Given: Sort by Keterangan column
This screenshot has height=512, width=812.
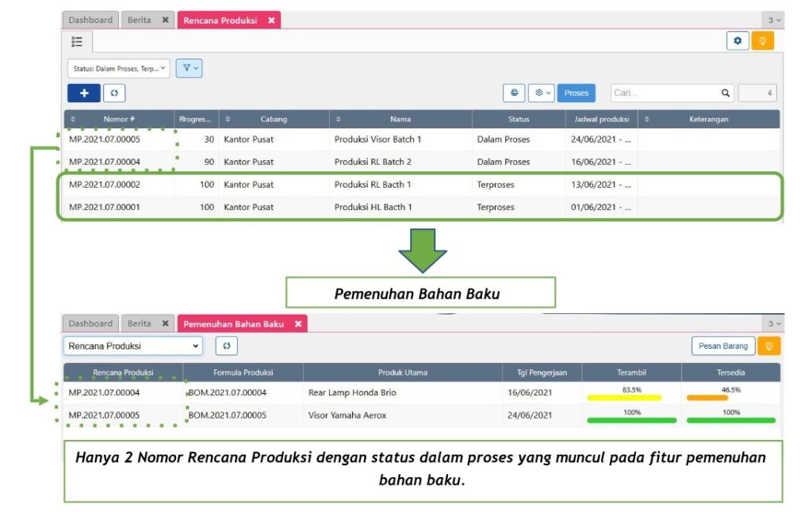Looking at the screenshot, I should point(708,119).
